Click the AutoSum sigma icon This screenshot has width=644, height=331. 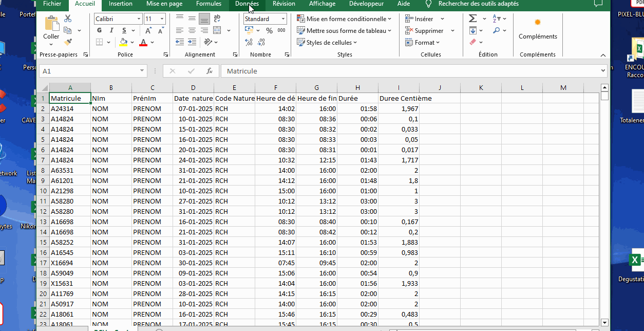(x=472, y=19)
